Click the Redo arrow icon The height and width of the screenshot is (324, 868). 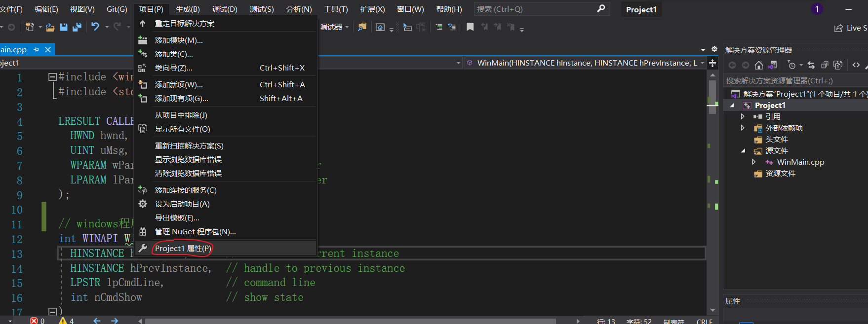coord(117,27)
